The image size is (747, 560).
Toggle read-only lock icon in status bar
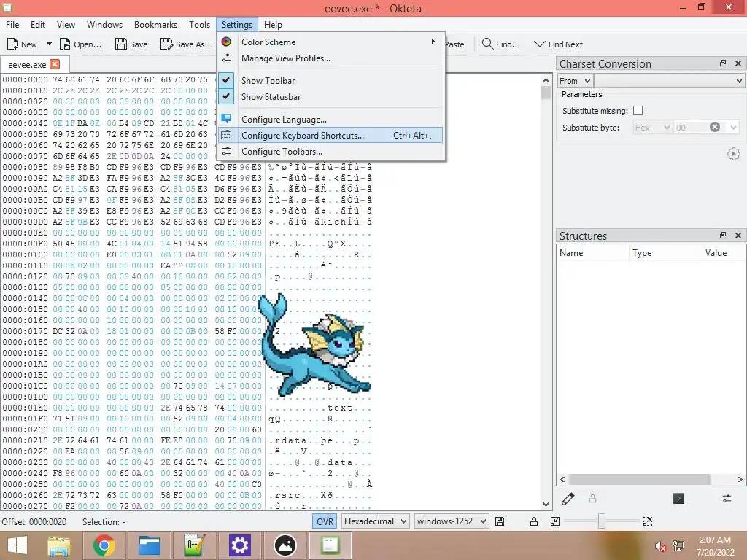pos(534,521)
